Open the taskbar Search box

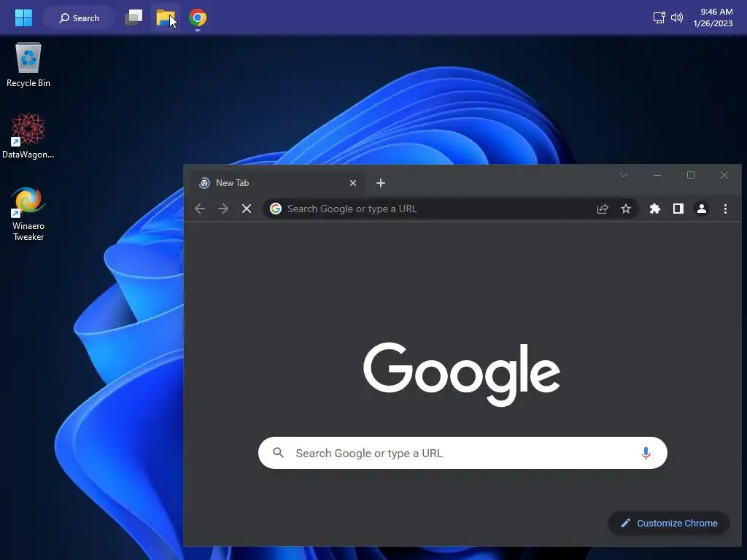coord(79,18)
